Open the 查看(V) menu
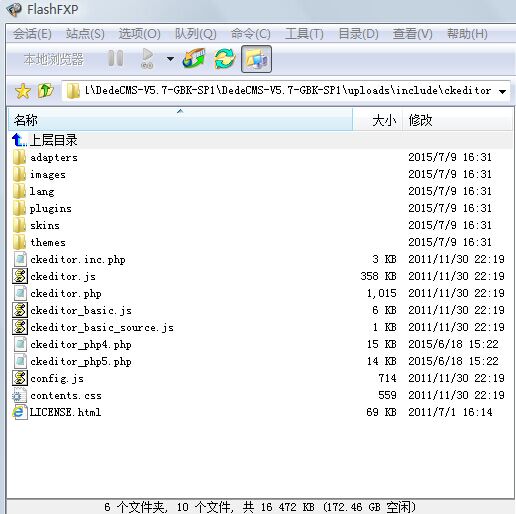Screen dimensions: 516x514 (412, 34)
